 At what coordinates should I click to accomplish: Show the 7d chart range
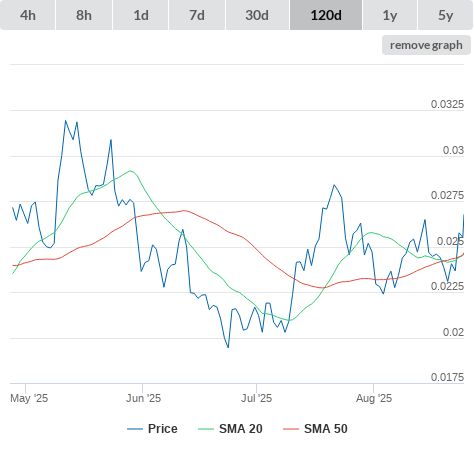tap(197, 15)
